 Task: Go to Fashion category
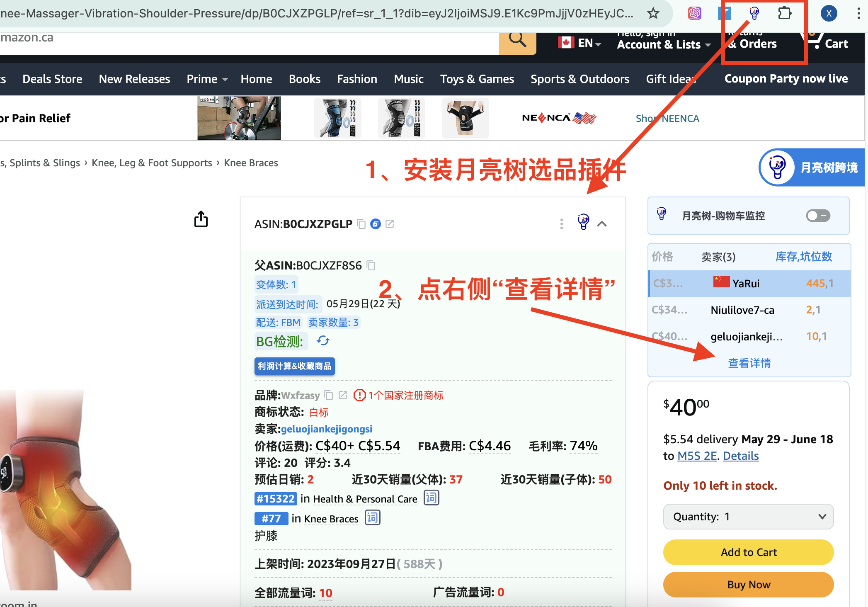357,79
